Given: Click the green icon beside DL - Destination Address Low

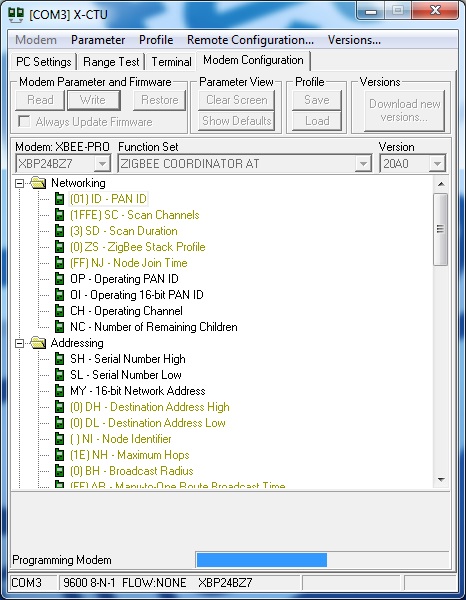Looking at the screenshot, I should point(59,423).
